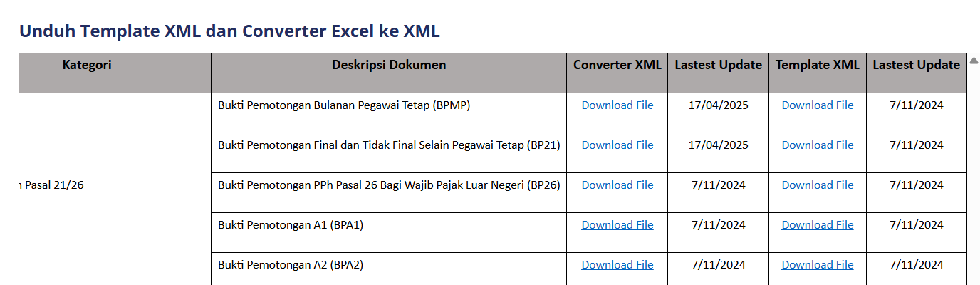The width and height of the screenshot is (980, 285).
Task: Click the Template XML column header
Action: point(817,65)
